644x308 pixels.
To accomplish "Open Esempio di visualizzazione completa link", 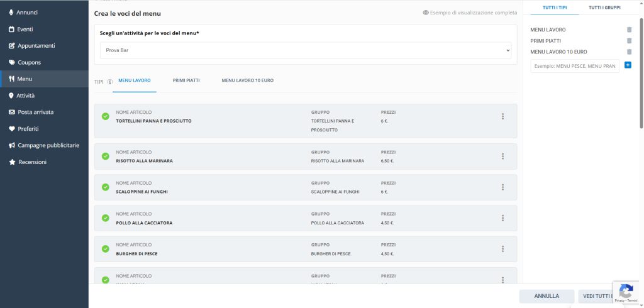I will (470, 13).
